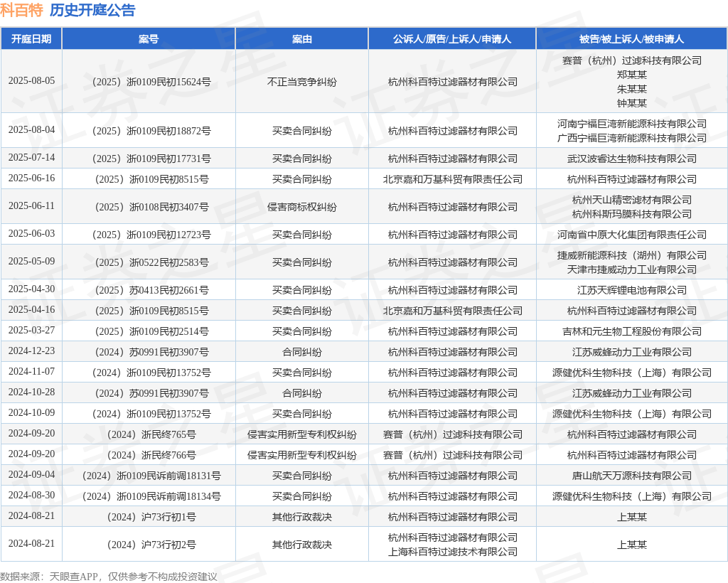Click defendant 郑某某
The image size is (728, 583).
[x=632, y=75]
